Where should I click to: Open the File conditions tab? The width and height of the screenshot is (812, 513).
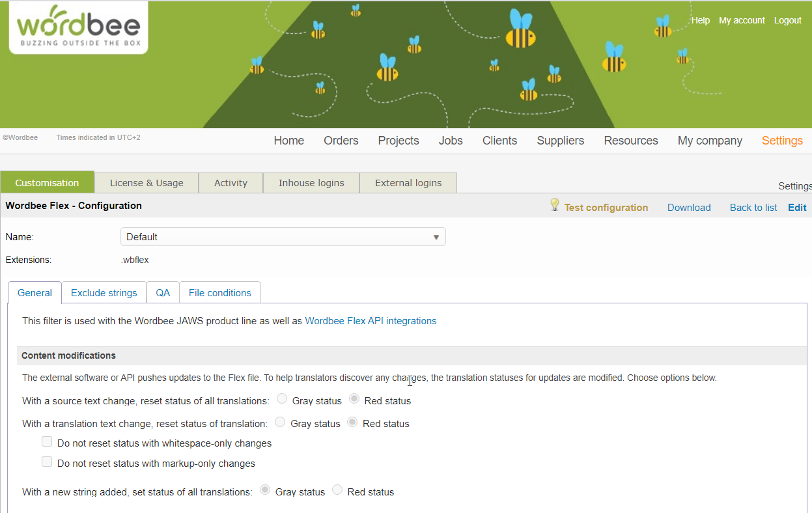219,293
